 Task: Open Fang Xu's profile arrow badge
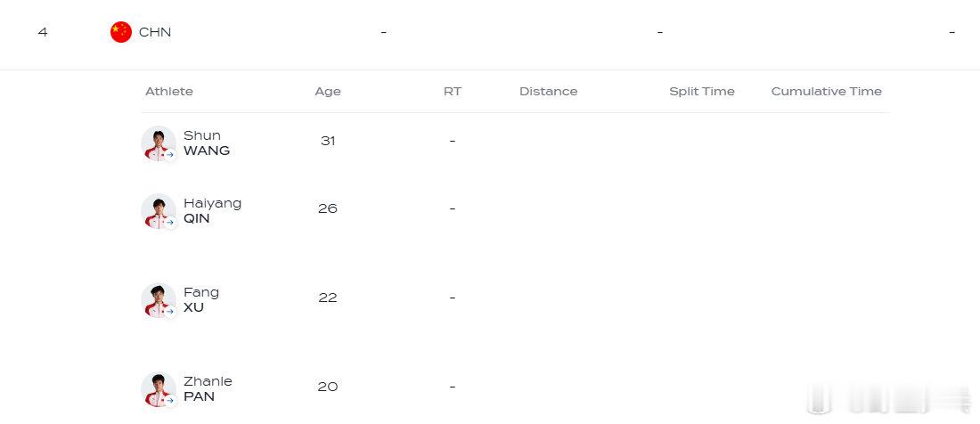pos(170,311)
